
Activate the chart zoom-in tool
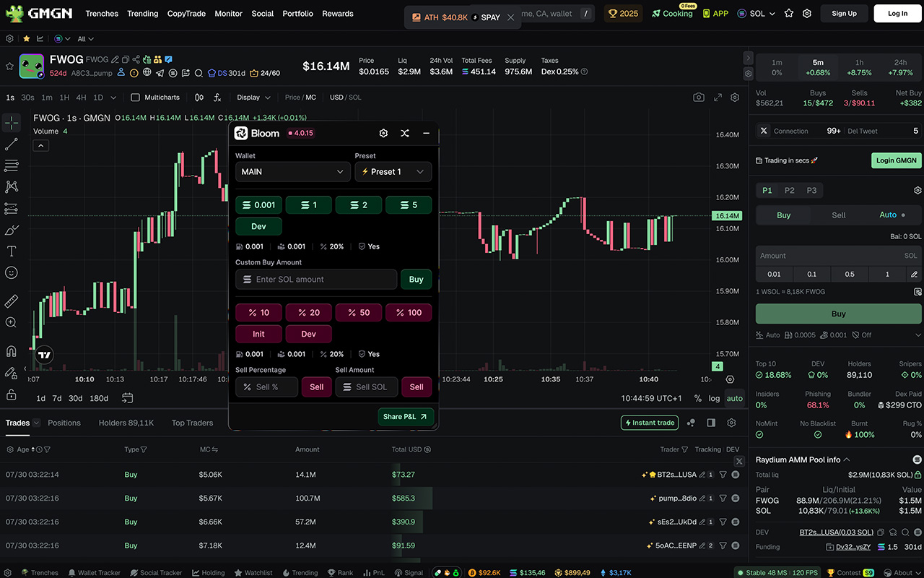12,323
